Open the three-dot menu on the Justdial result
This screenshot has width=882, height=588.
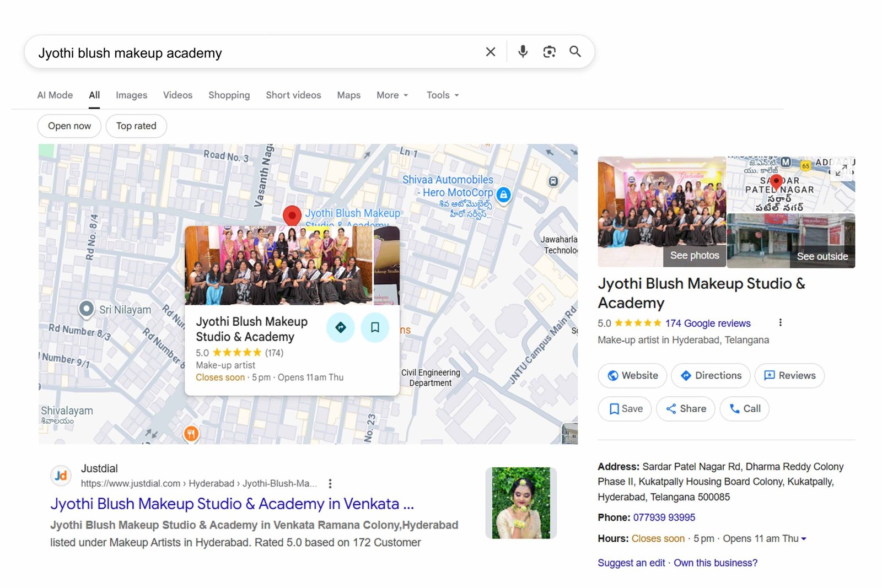pos(330,483)
